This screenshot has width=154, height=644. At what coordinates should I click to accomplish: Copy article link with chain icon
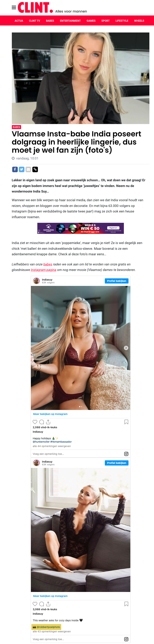click(x=35, y=169)
